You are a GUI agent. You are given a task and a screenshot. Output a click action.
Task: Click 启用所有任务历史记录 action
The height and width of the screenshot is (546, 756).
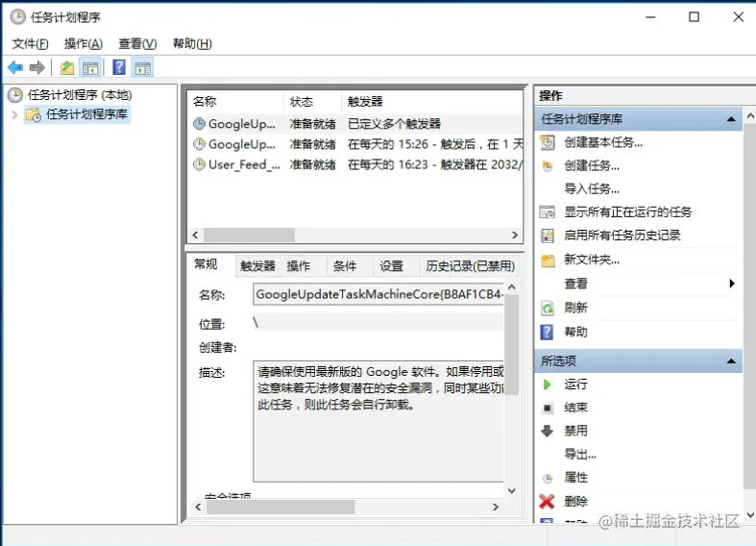point(622,236)
